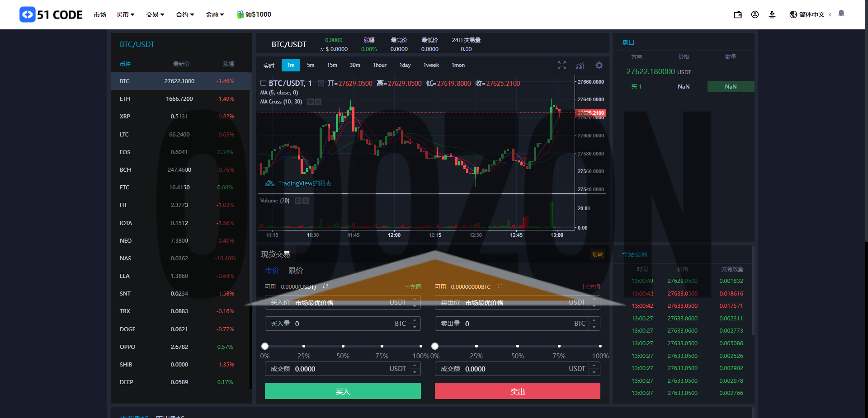Open chart settings gear

[599, 65]
